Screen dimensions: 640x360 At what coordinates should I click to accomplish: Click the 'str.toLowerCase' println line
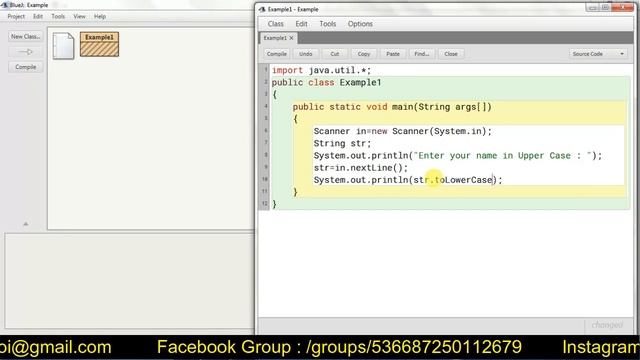point(408,180)
